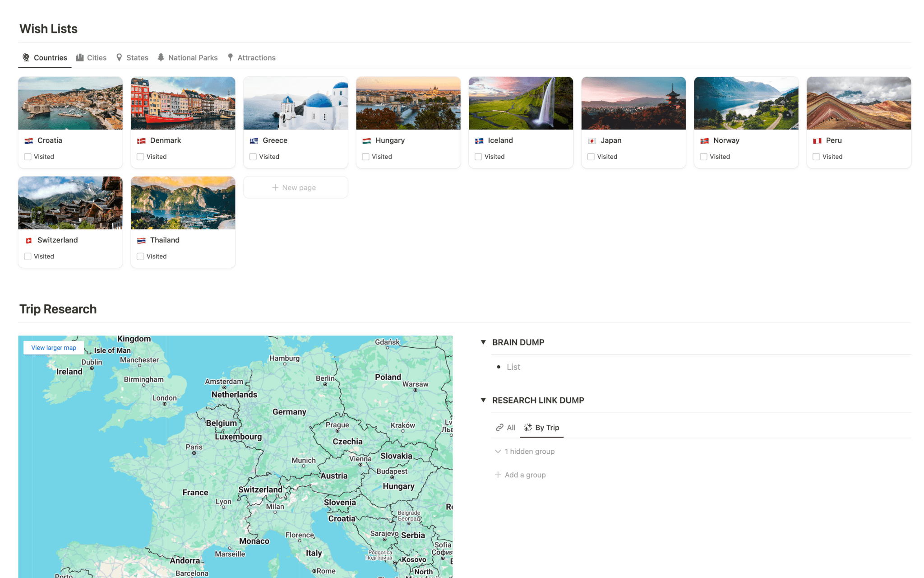Open the Attractions tab
This screenshot has width=924, height=578.
click(x=251, y=58)
